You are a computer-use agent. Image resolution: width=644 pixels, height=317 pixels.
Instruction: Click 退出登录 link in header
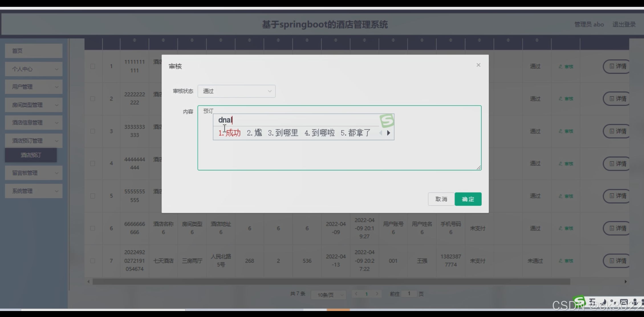click(x=624, y=24)
